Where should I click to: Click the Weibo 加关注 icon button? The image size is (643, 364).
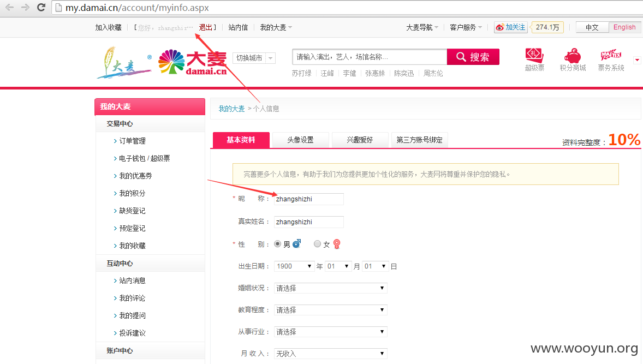click(510, 27)
